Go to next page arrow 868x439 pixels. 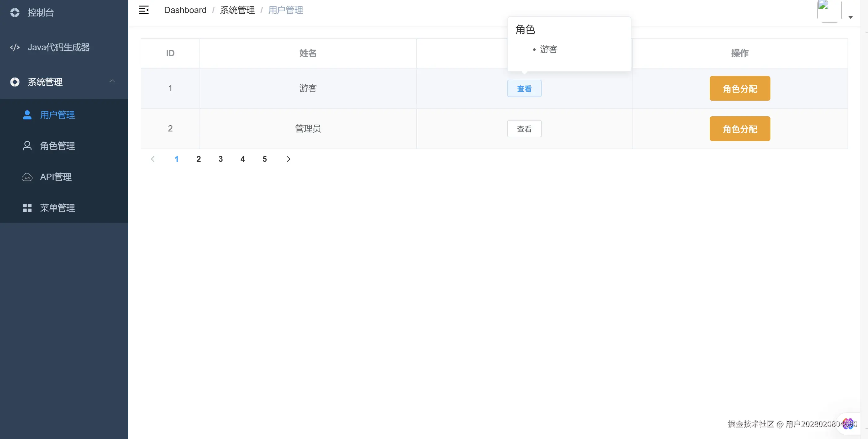coord(288,159)
